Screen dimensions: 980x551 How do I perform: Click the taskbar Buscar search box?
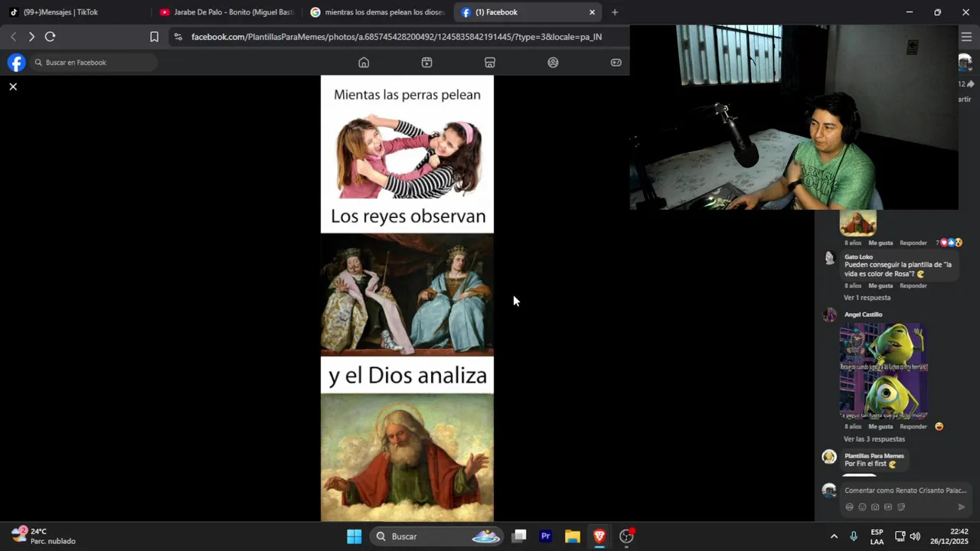tap(436, 536)
